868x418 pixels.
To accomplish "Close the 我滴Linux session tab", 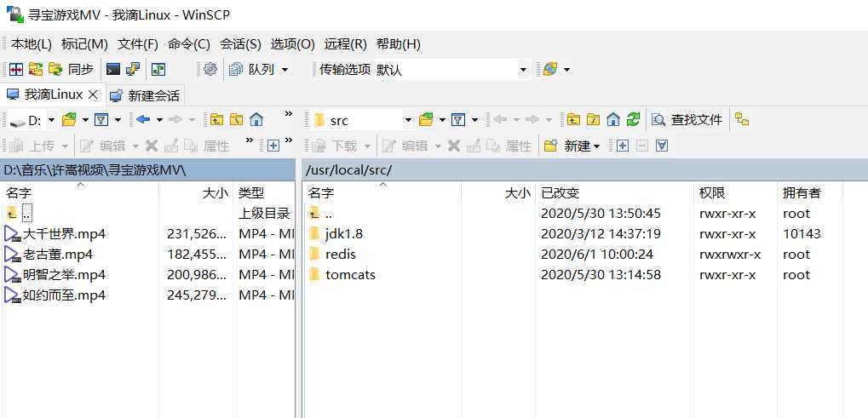I will (93, 94).
